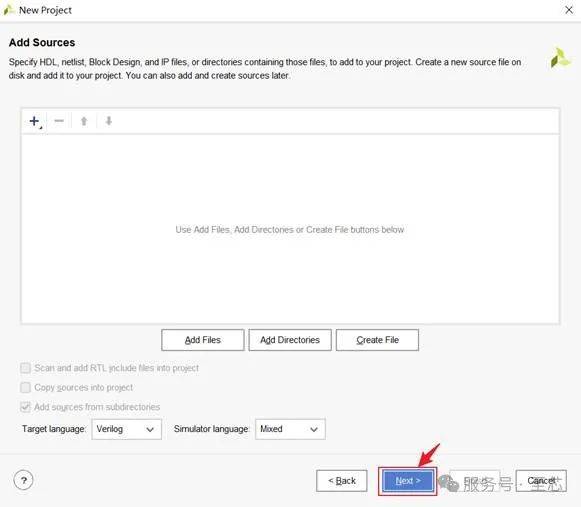Click the plus add-source toolbar icon

[x=35, y=121]
